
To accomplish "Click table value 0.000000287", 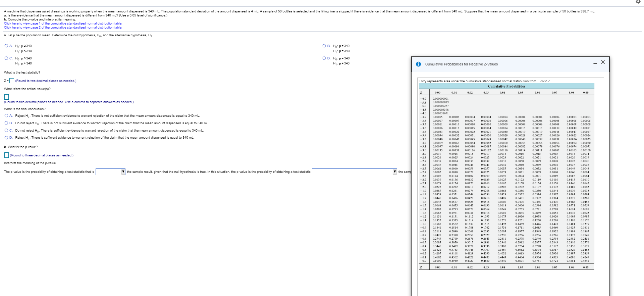I will pos(440,106).
